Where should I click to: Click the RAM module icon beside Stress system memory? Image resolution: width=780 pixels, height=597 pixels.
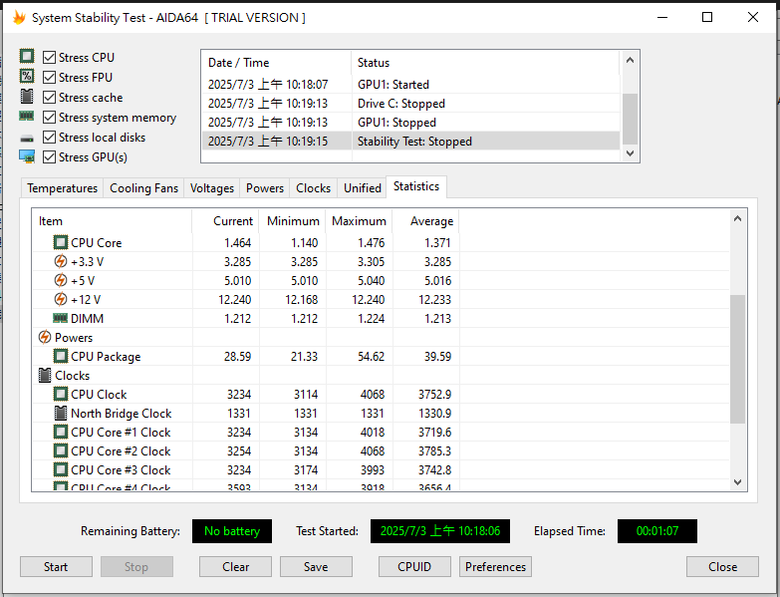pos(27,116)
